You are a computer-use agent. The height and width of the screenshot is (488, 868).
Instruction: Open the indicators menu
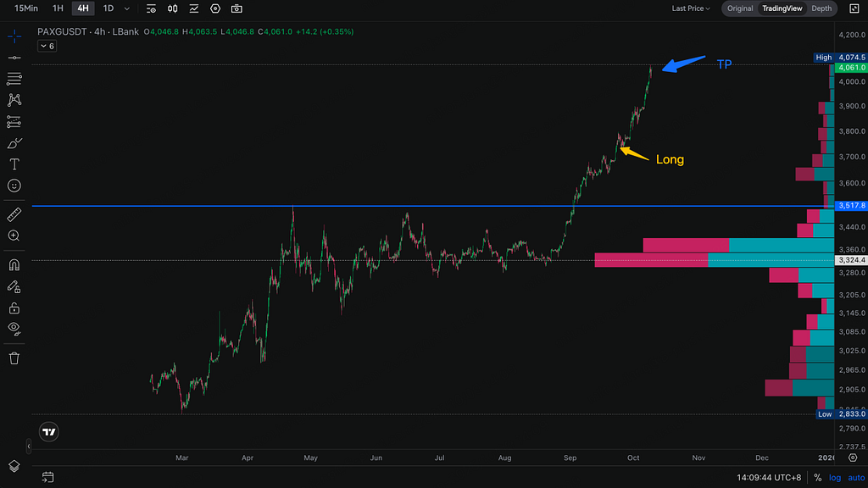click(194, 8)
